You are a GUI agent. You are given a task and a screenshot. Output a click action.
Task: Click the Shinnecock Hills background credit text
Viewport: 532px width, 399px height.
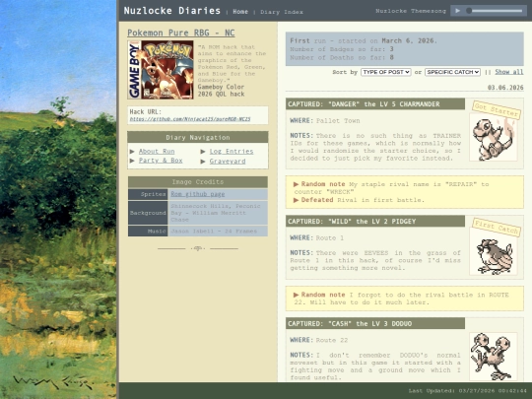tap(216, 213)
